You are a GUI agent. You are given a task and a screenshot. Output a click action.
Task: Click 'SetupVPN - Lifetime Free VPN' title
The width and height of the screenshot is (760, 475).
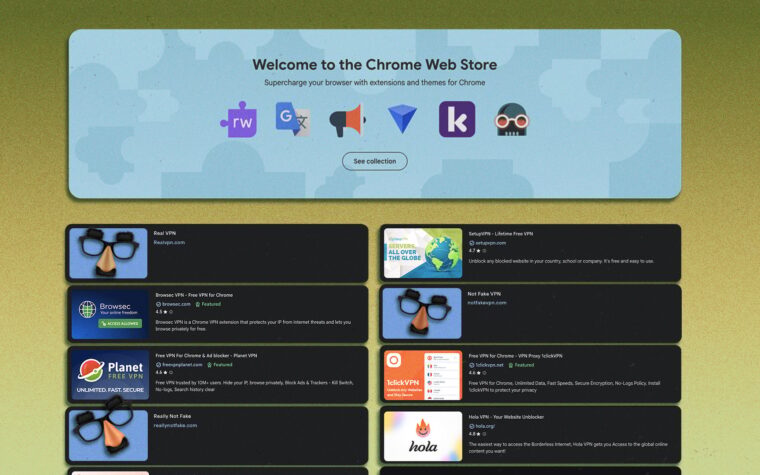[x=501, y=234]
